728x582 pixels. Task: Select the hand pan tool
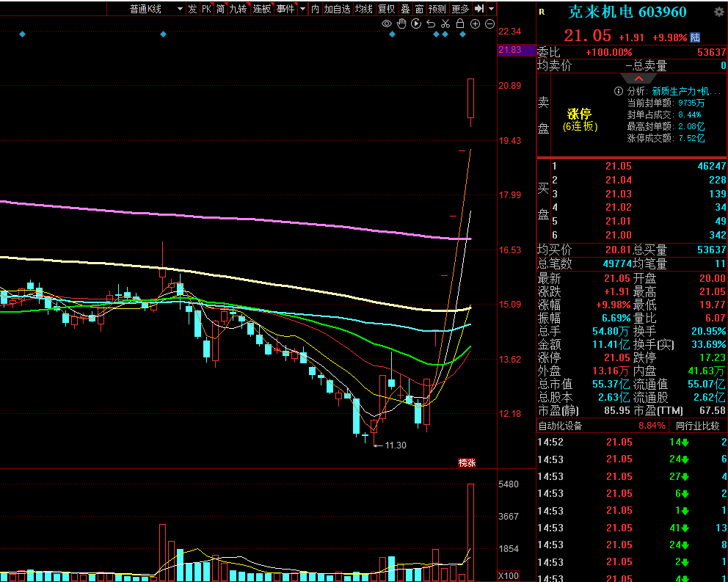401,24
